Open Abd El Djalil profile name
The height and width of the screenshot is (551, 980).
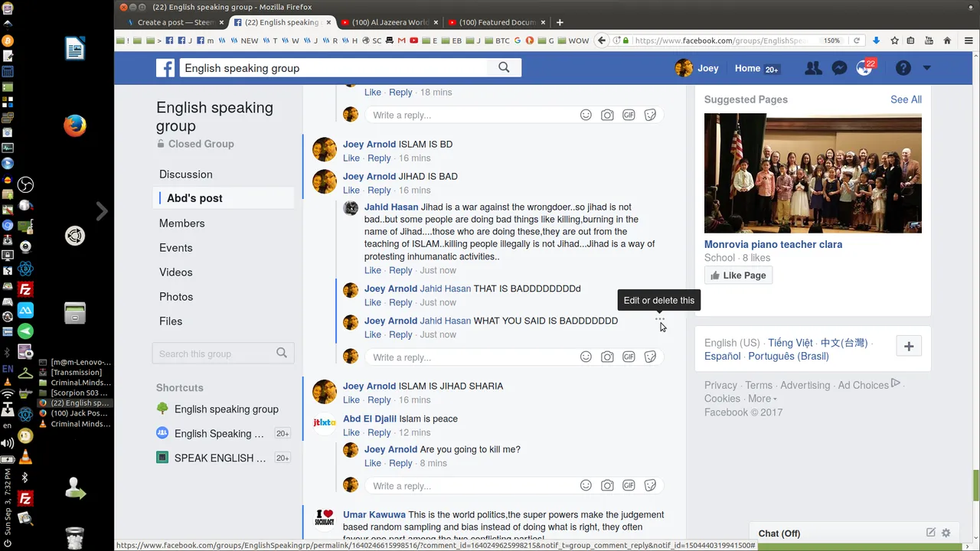tap(370, 419)
